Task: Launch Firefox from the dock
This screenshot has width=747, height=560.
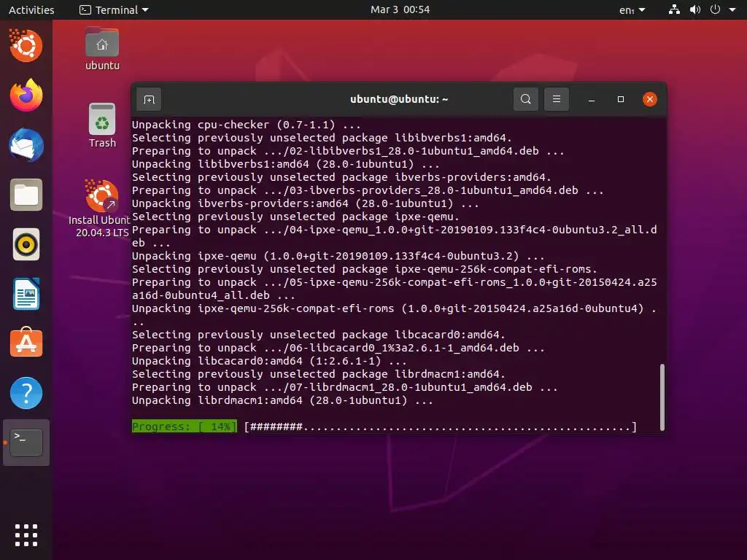Action: (x=26, y=96)
